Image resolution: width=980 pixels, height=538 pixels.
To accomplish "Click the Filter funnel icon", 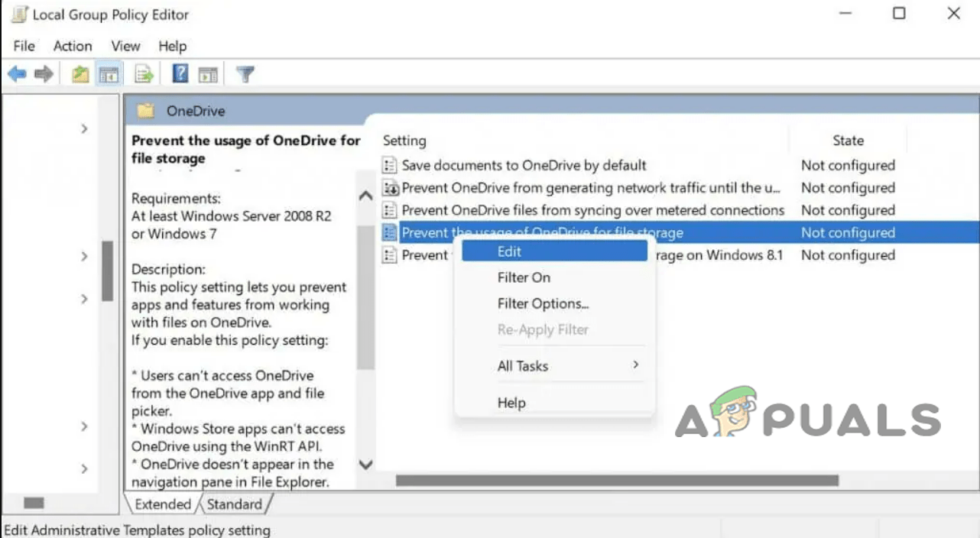I will point(245,73).
